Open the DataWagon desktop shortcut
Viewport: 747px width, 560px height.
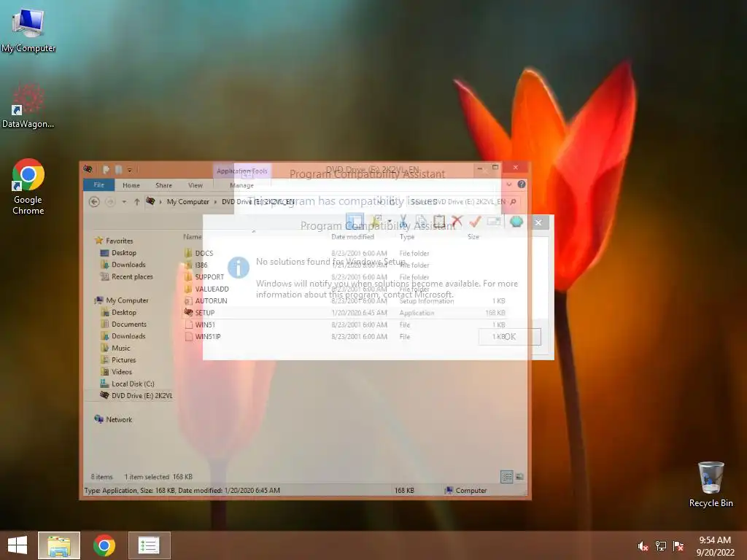pos(28,106)
